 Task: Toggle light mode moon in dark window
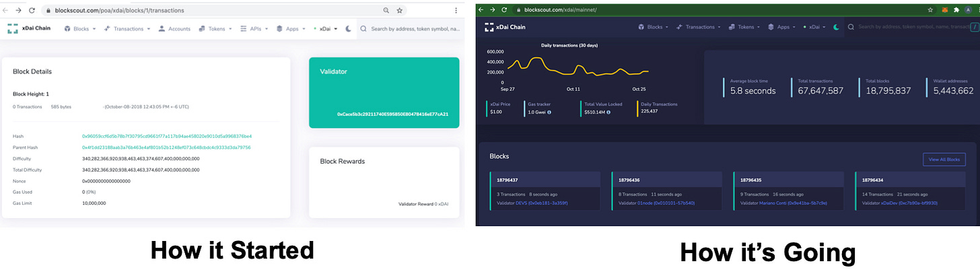pos(836,27)
